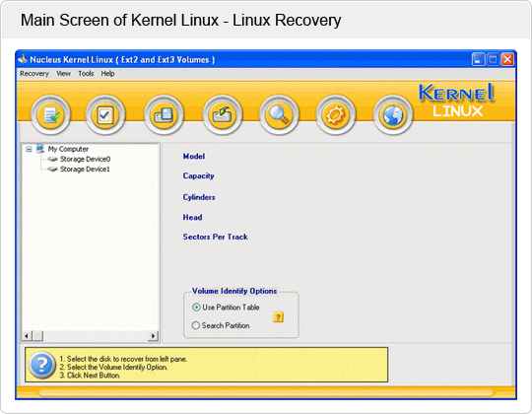The width and height of the screenshot is (532, 414).
Task: Click the application icon in title bar
Action: pos(23,59)
